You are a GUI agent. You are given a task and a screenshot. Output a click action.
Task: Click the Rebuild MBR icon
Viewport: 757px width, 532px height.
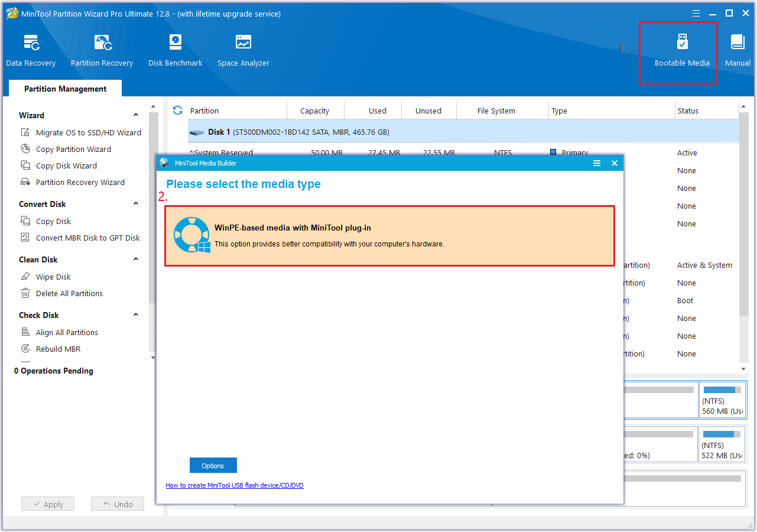(25, 349)
